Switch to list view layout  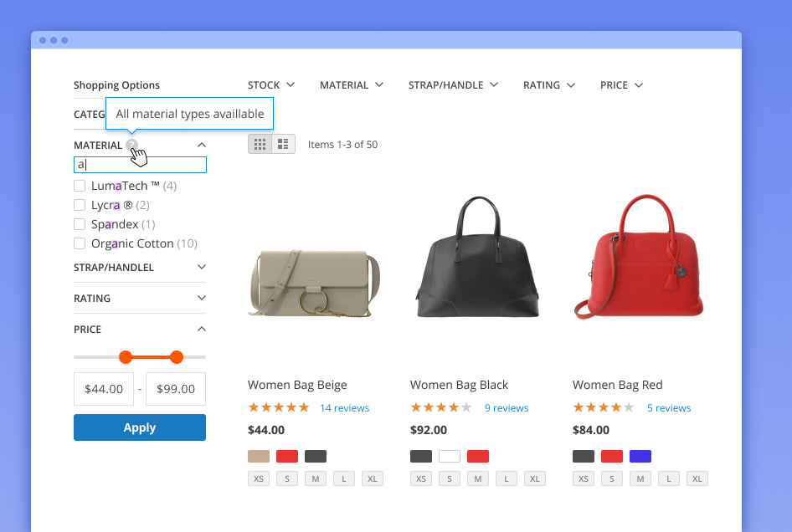pos(283,144)
